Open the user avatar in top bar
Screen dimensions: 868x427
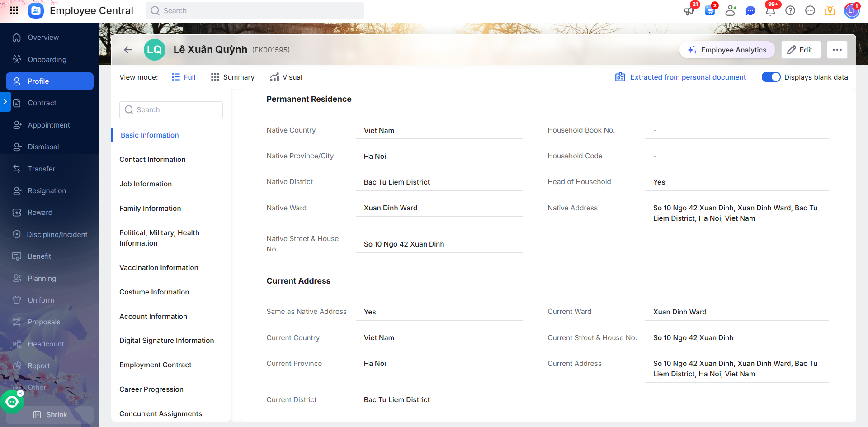(x=852, y=11)
